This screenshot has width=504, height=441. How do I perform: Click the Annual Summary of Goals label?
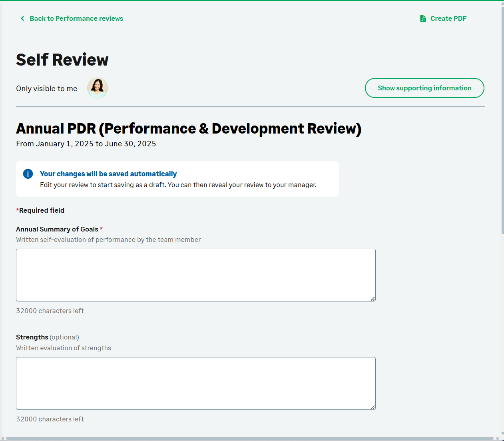tap(57, 229)
